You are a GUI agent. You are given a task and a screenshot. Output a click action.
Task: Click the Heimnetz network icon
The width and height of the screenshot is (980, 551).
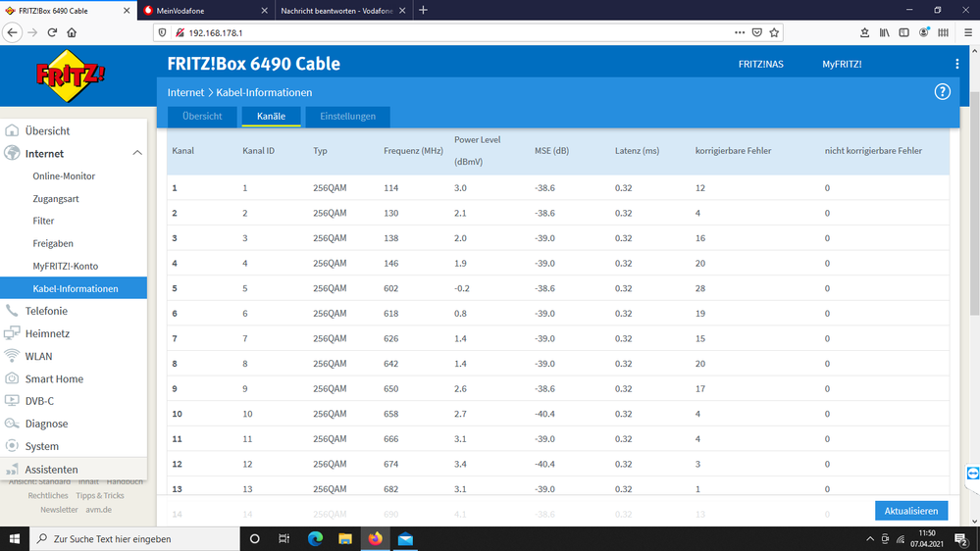pos(12,333)
